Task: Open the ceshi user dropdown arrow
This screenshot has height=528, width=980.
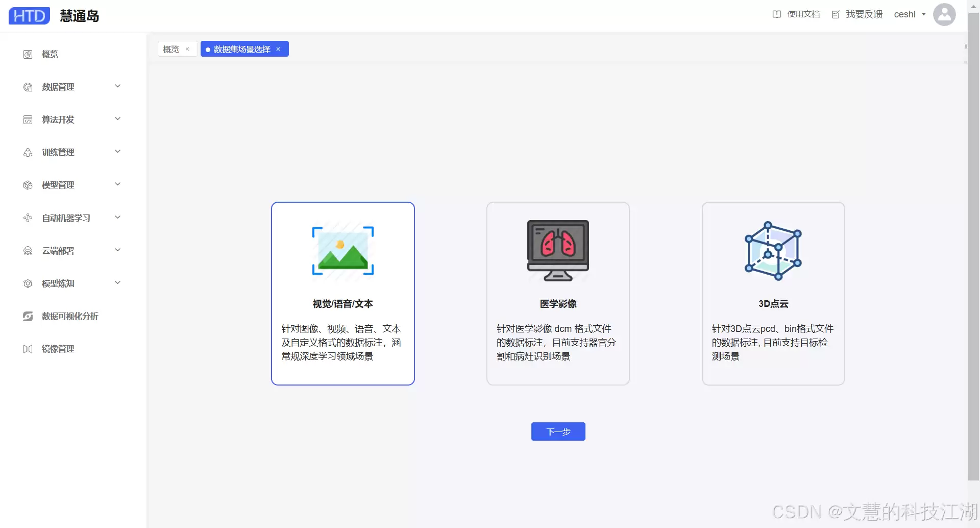Action: coord(924,14)
